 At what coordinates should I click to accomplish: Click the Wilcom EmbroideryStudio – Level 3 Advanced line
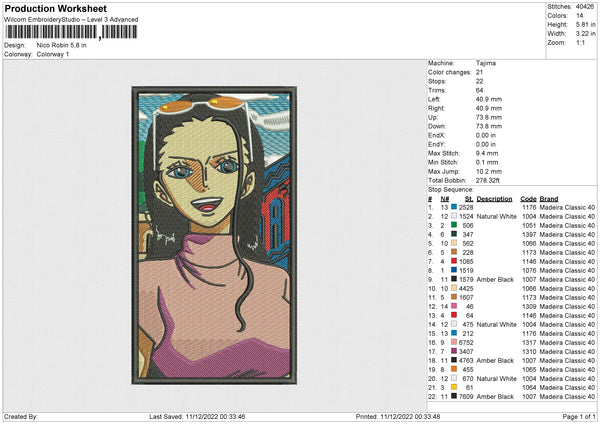click(71, 20)
